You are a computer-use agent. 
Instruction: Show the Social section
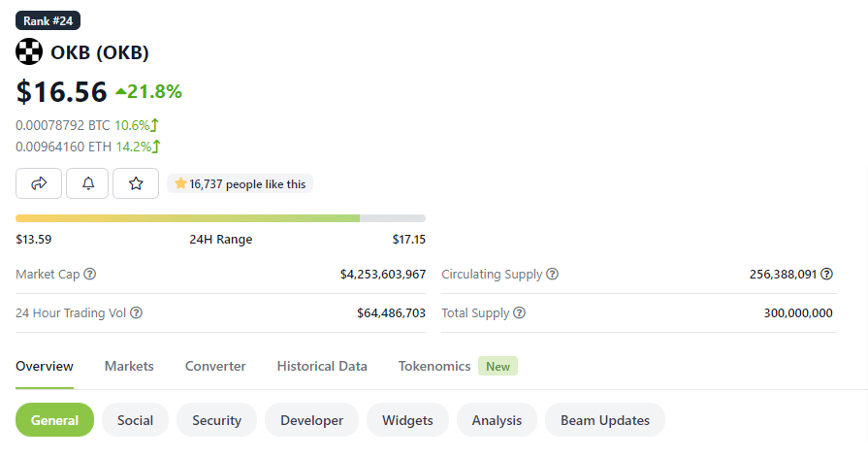pos(135,420)
